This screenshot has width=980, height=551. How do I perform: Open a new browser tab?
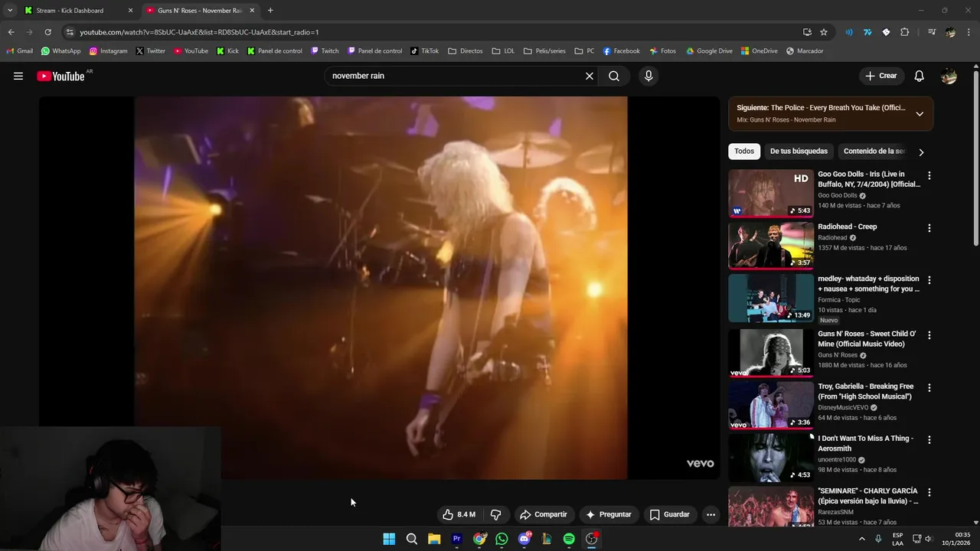(270, 11)
